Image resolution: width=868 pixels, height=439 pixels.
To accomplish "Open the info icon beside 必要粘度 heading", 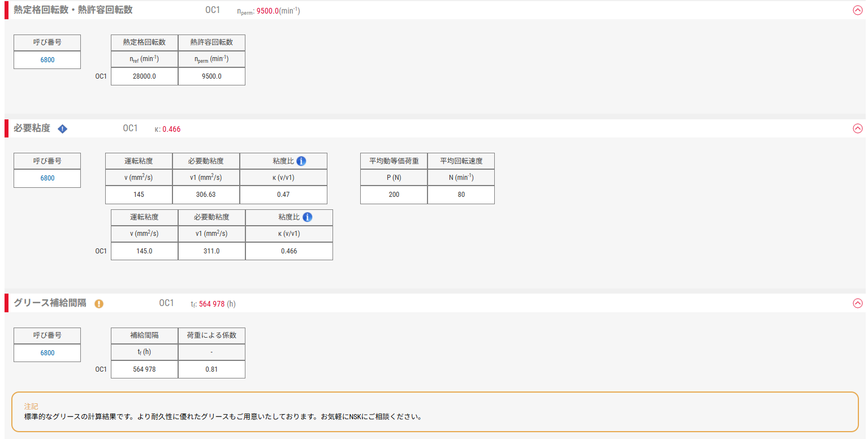I will [63, 128].
